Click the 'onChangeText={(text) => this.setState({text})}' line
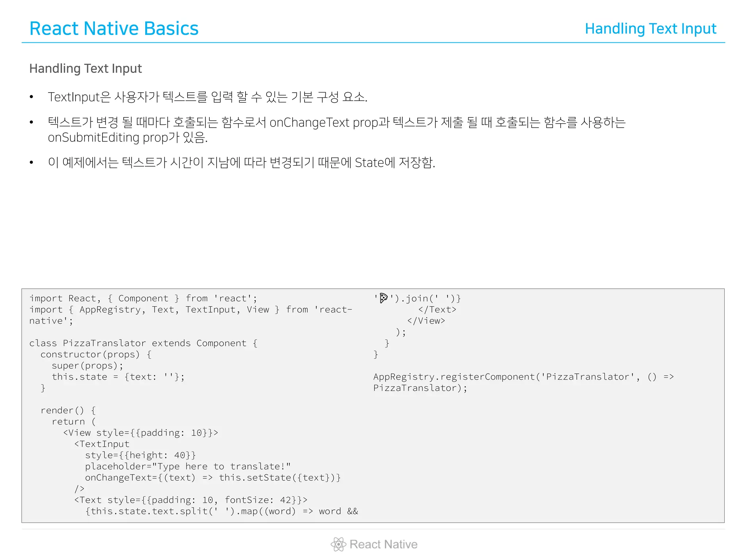 (213, 478)
